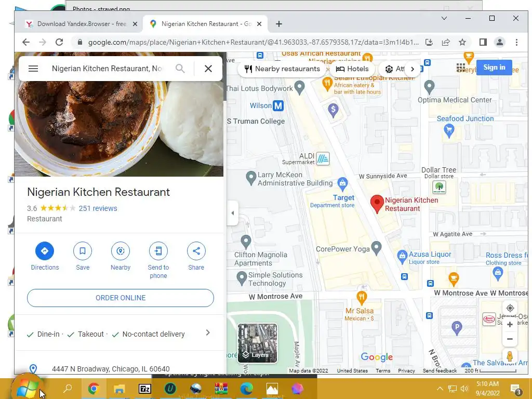Bookmark this page star icon
Image resolution: width=532 pixels, height=399 pixels.
tap(462, 42)
